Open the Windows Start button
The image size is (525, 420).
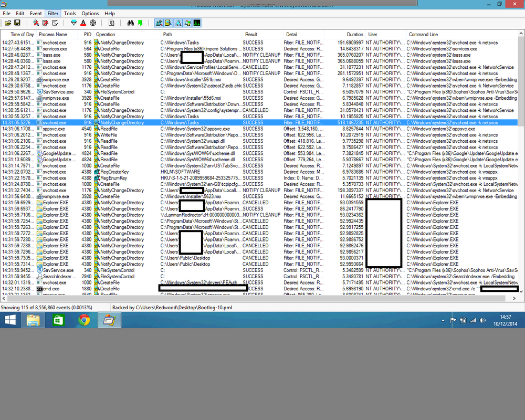point(10,320)
